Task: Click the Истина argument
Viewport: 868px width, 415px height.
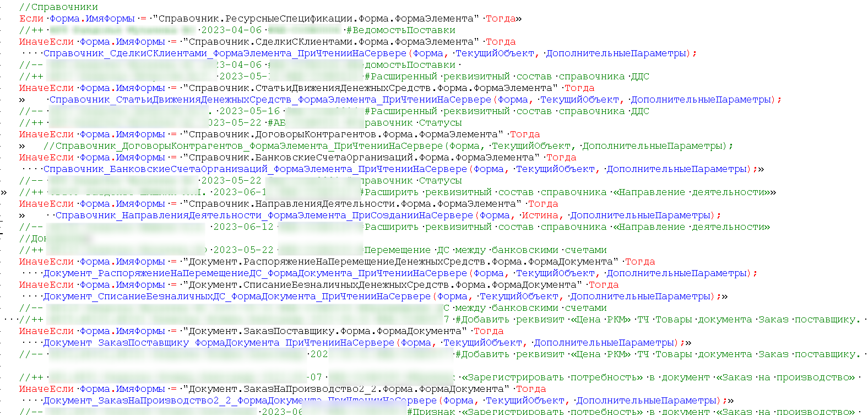Action: pos(539,215)
